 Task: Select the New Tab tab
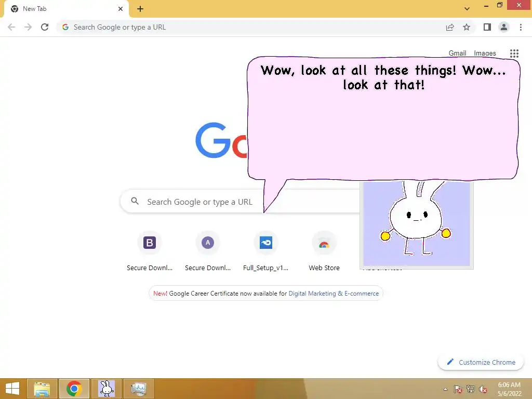pyautogui.click(x=66, y=9)
